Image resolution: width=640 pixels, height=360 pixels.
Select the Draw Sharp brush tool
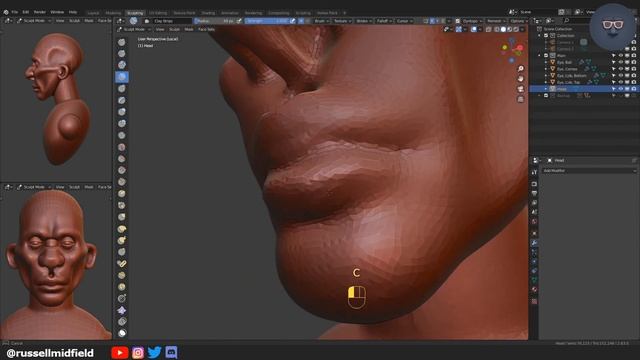click(122, 53)
